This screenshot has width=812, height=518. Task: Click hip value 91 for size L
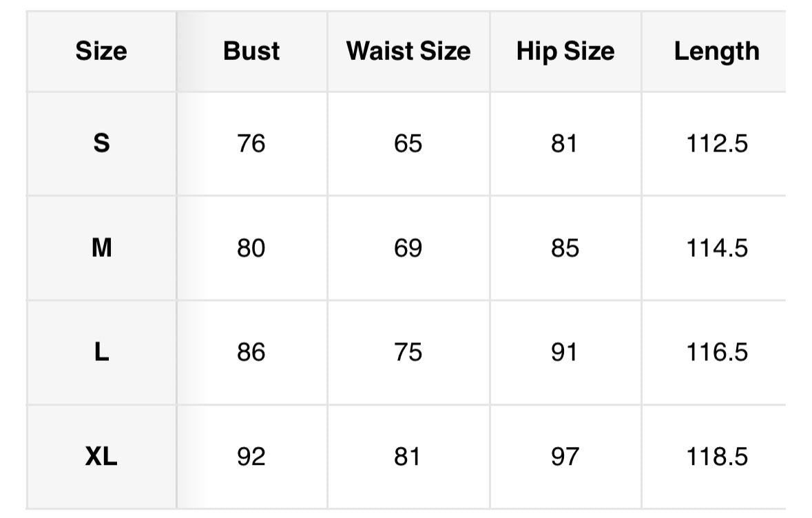[x=565, y=353]
